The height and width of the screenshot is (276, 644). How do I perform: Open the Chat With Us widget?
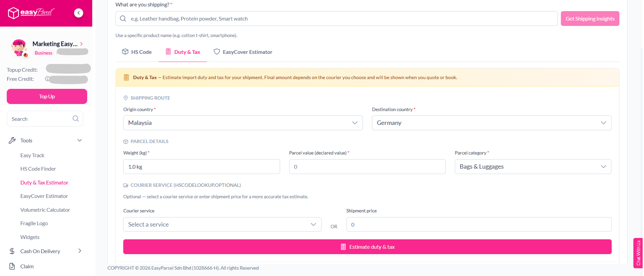(x=638, y=253)
